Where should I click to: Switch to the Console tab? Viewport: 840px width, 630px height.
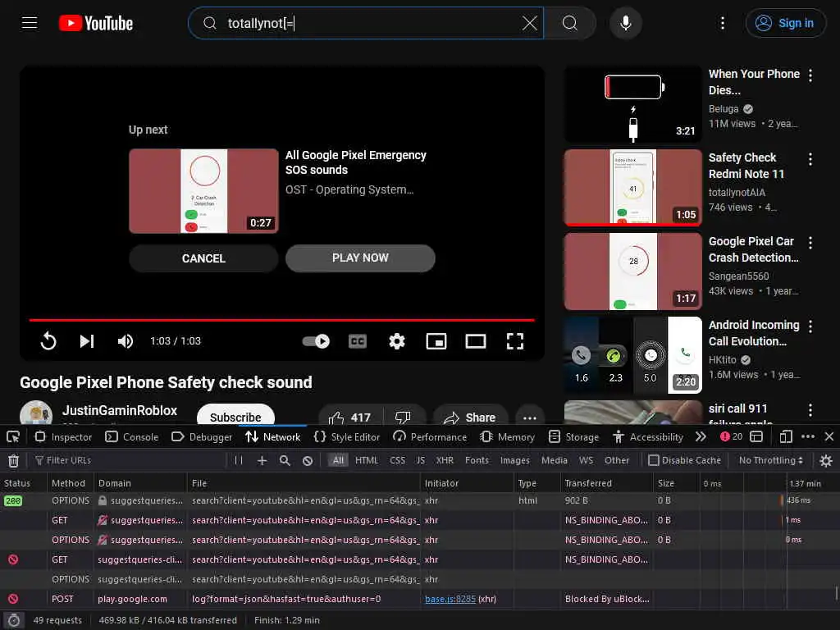tap(132, 436)
